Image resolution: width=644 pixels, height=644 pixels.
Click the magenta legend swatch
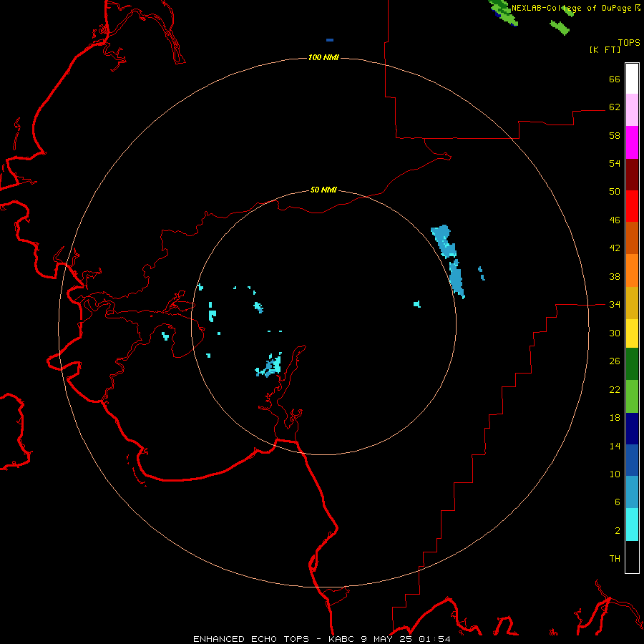[632, 142]
